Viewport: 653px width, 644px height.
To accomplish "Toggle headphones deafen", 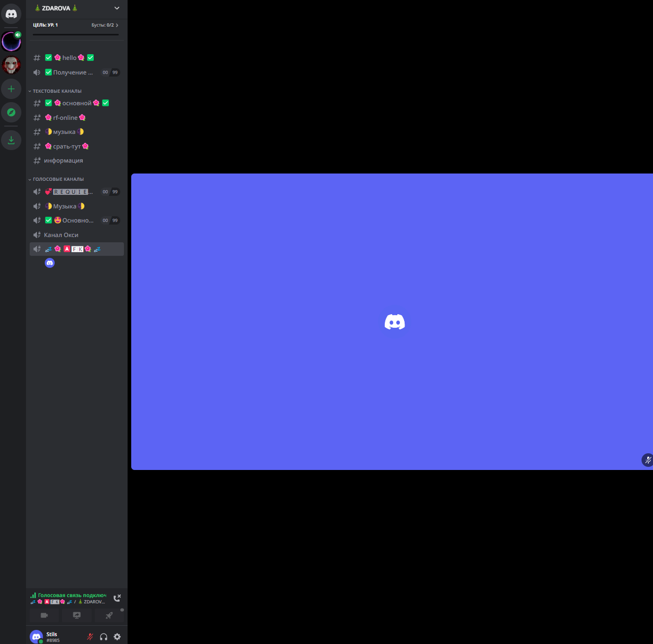I will click(104, 637).
